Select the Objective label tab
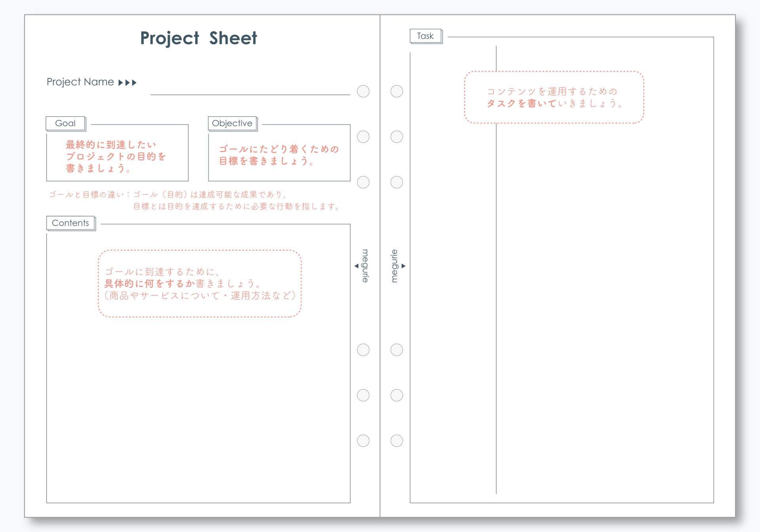Image resolution: width=760 pixels, height=532 pixels. 232,123
